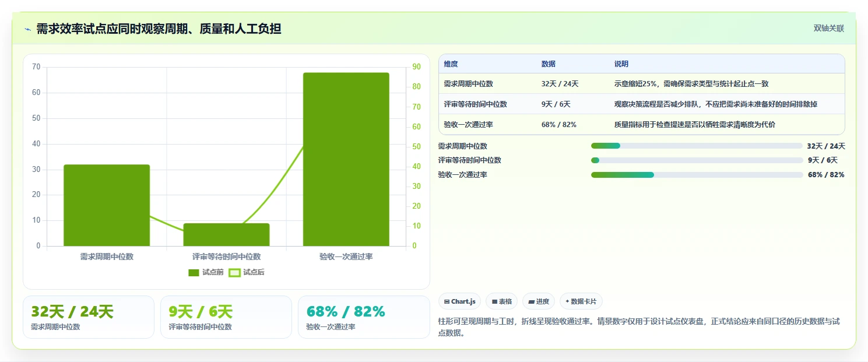Click the 68% / 82% cell in the table
The width and height of the screenshot is (868, 362).
click(558, 125)
